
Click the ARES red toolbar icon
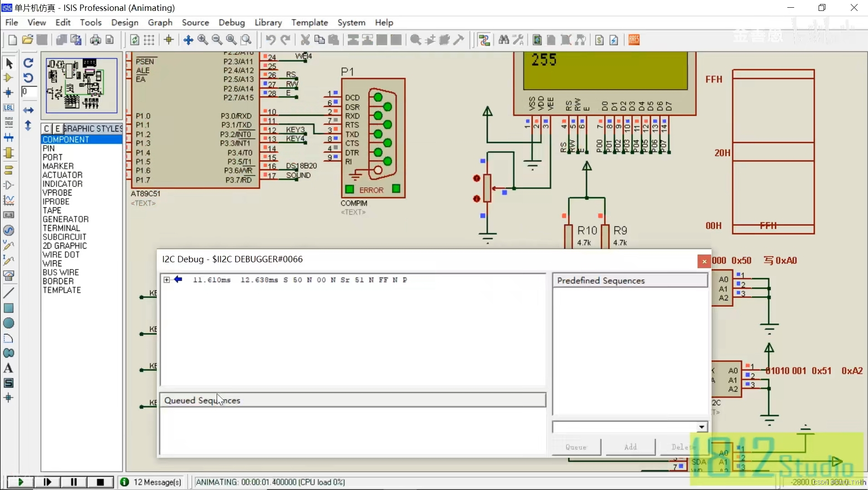[x=634, y=40]
